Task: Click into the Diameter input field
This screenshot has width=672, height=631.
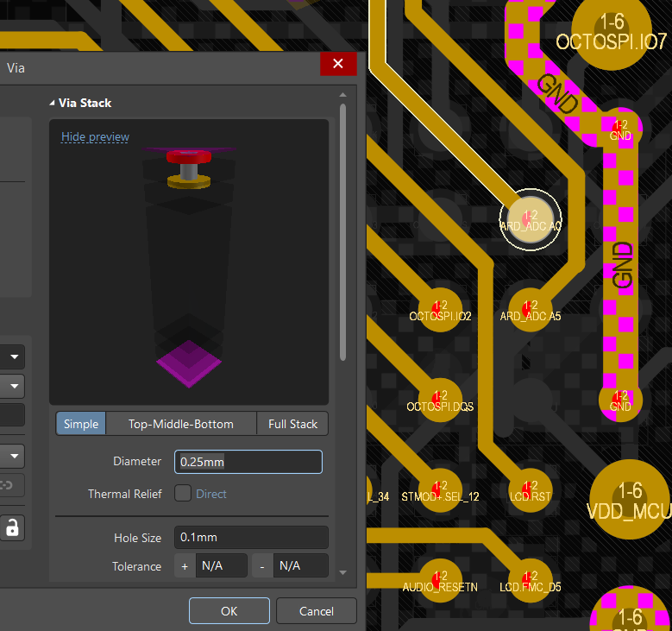Action: [248, 462]
